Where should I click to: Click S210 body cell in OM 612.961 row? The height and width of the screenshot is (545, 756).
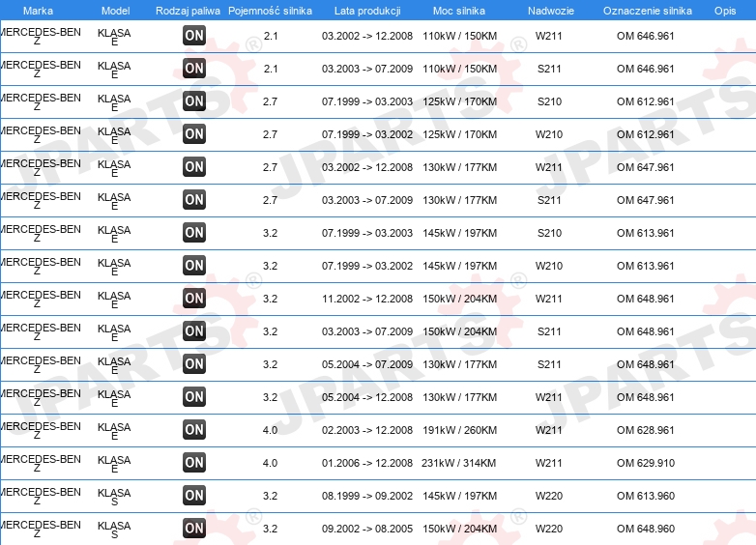tap(549, 101)
